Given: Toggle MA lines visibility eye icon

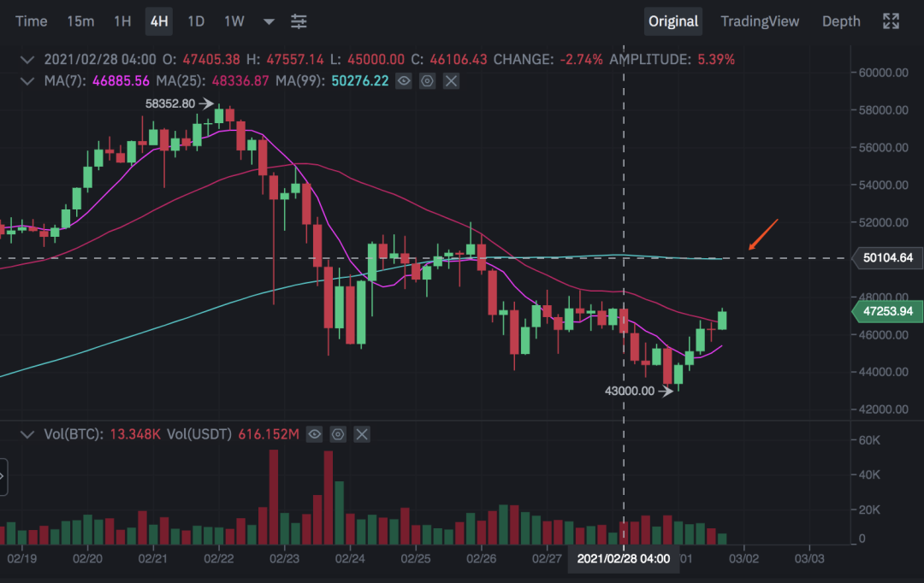Looking at the screenshot, I should [404, 81].
